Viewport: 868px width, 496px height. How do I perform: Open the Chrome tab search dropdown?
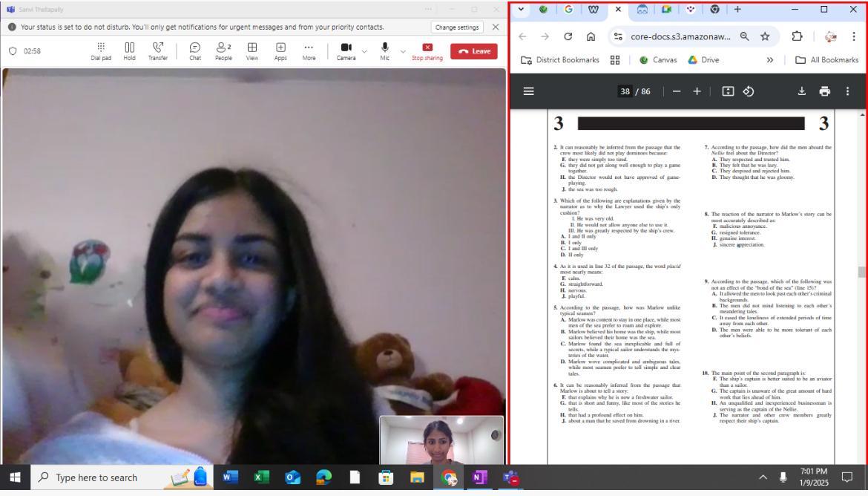(521, 10)
